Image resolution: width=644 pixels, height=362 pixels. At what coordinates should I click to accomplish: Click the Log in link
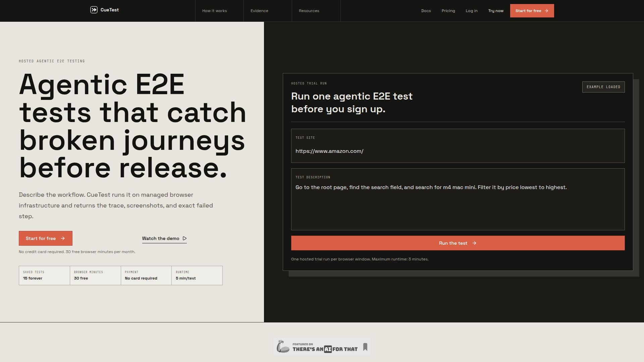471,11
